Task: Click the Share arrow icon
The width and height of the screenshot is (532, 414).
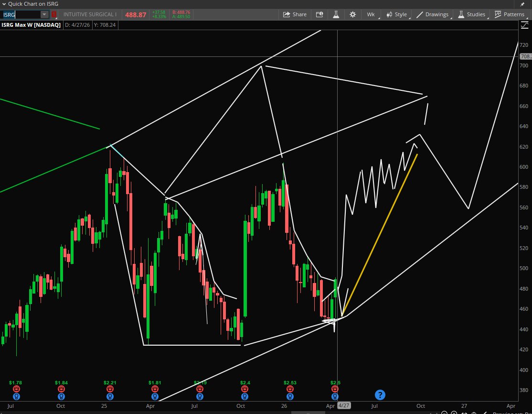Action: (287, 14)
